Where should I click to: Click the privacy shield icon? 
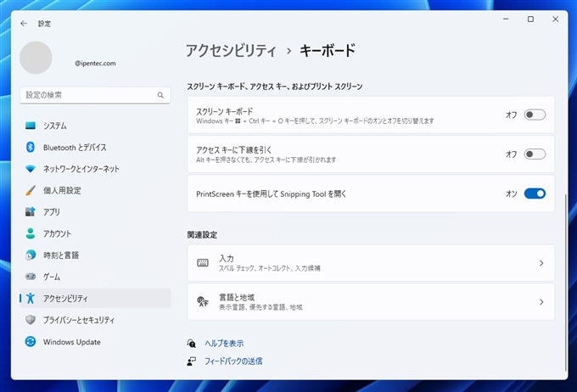click(x=31, y=320)
